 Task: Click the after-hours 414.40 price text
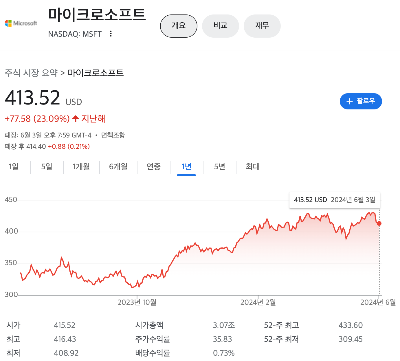click(37, 146)
